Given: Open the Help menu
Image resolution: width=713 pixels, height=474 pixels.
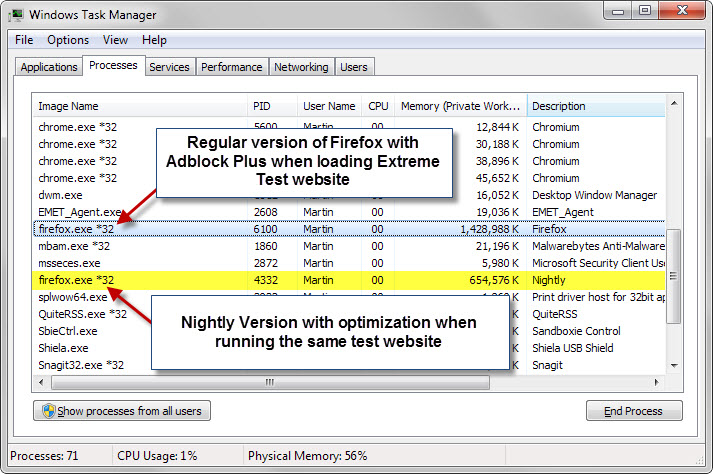Looking at the screenshot, I should (154, 40).
